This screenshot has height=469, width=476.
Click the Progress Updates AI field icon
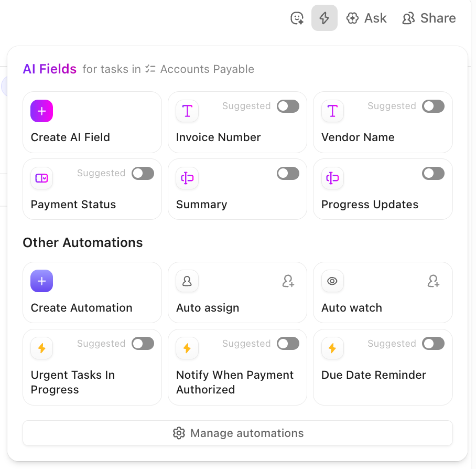(x=332, y=178)
